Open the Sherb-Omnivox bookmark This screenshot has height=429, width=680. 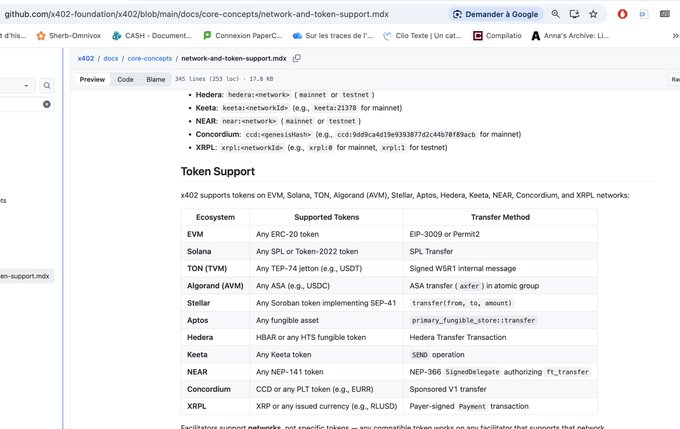pyautogui.click(x=69, y=36)
